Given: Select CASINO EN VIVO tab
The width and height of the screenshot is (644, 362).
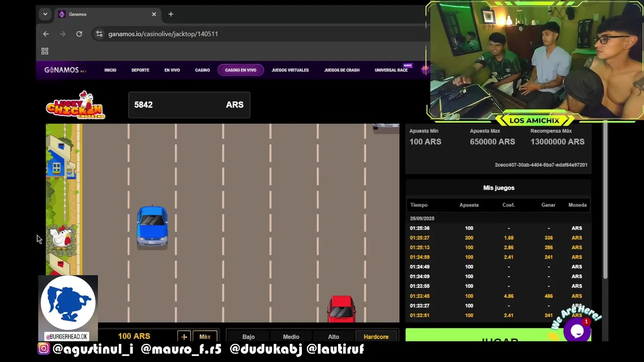Looking at the screenshot, I should click(x=240, y=70).
